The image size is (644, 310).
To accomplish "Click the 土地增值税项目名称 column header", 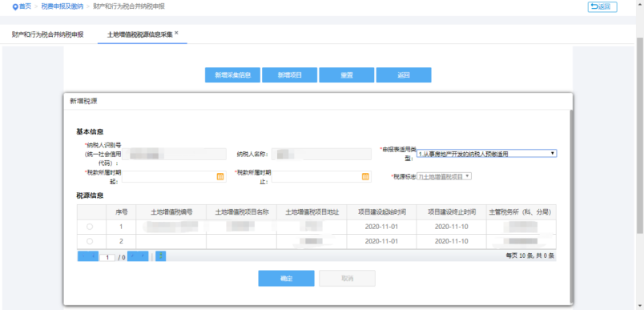I will (242, 212).
